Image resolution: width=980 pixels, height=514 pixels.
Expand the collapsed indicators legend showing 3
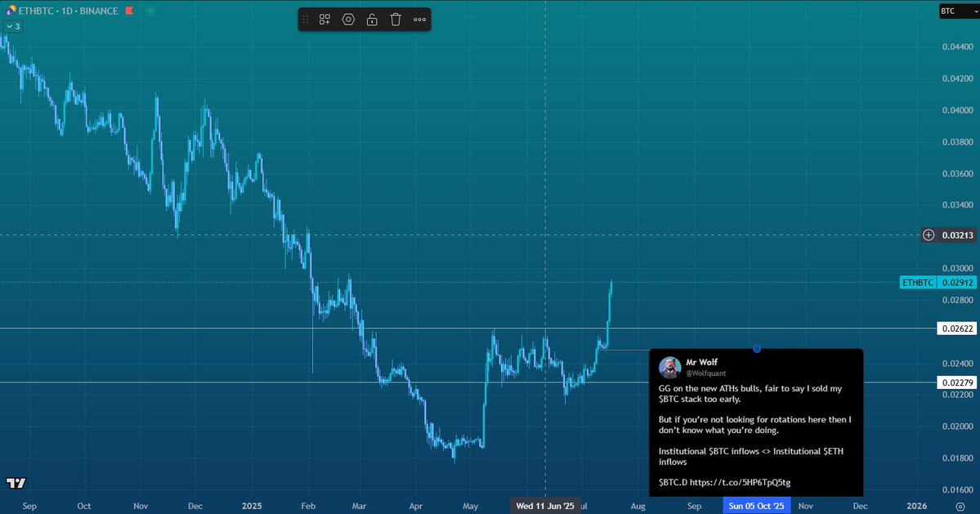point(13,27)
